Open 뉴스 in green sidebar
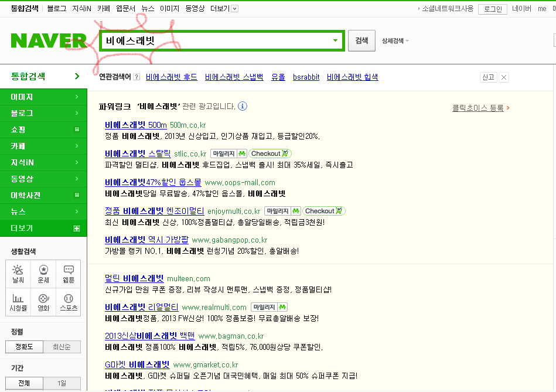 pos(43,212)
